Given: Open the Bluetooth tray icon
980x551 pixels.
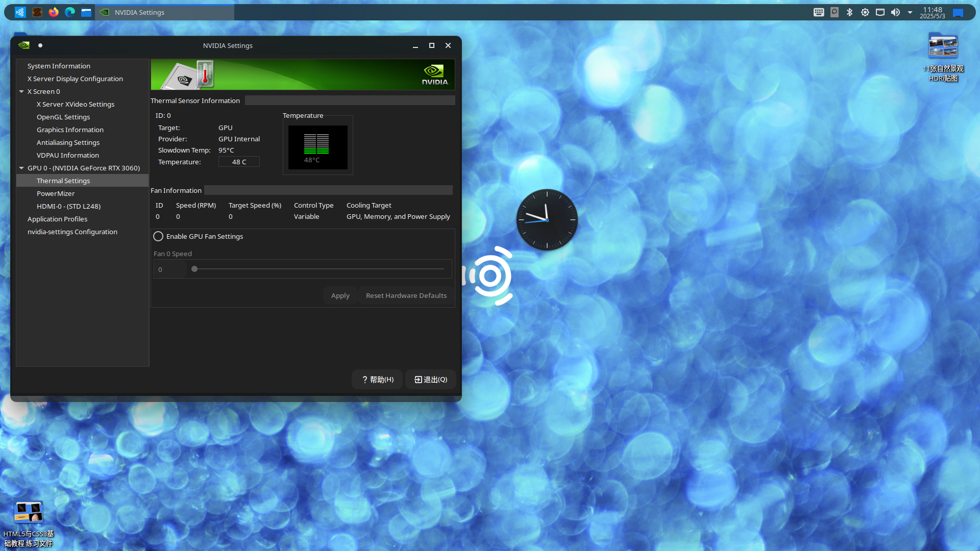Looking at the screenshot, I should tap(850, 12).
